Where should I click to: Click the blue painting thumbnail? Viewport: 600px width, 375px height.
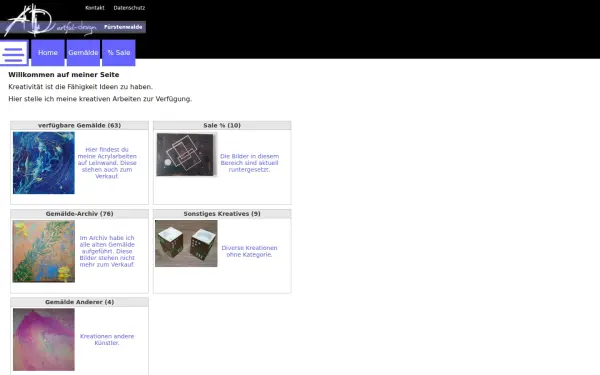pos(44,163)
